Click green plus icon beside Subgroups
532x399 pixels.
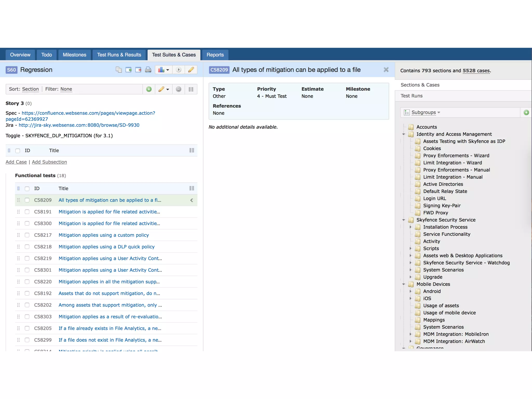pos(526,112)
